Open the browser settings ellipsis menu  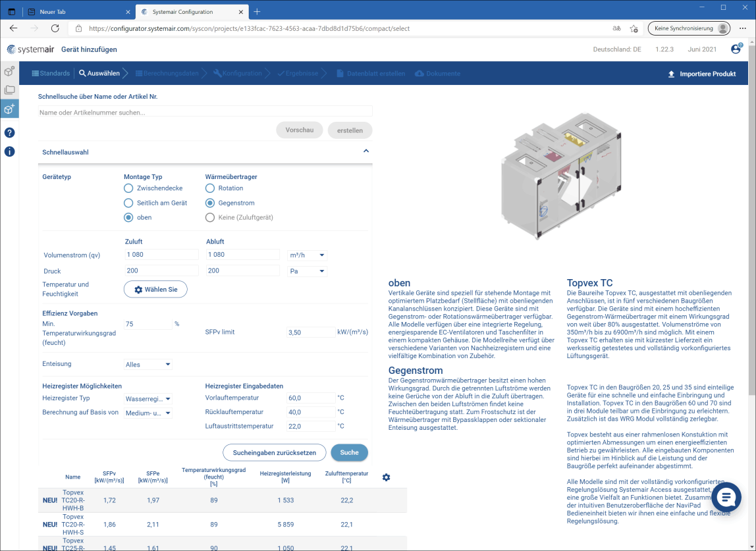pos(743,28)
